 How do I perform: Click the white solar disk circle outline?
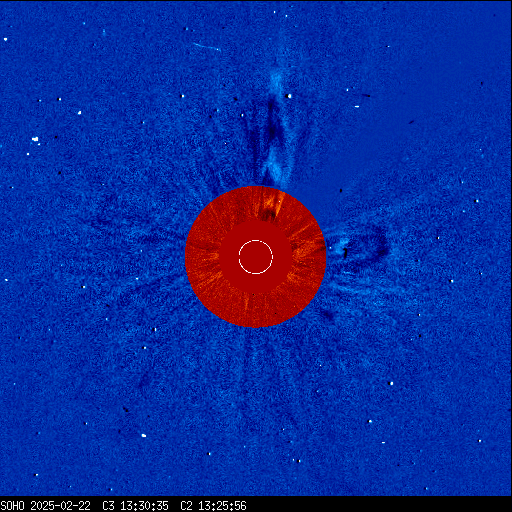pos(256,257)
